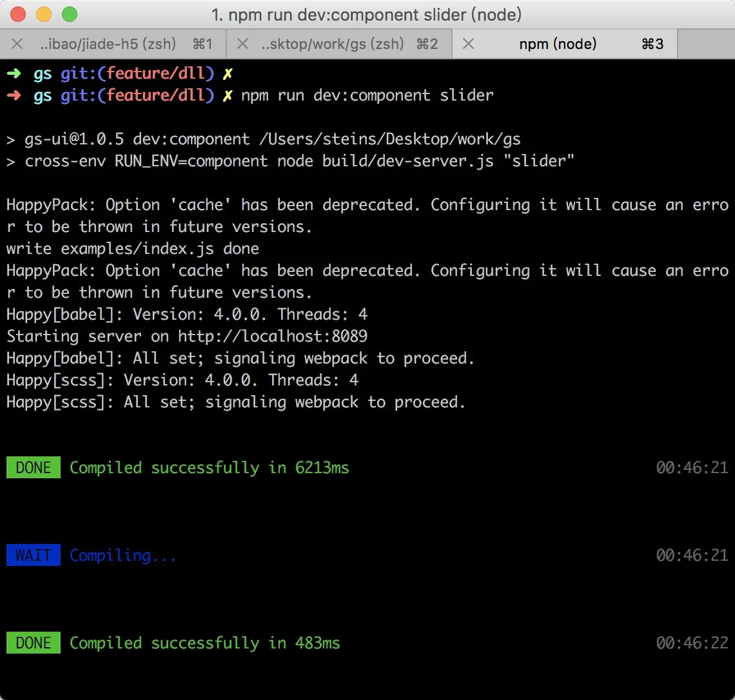Click the timestamp beside 'Compiled successfully in 6213ms'
Screen dimensions: 735x700
coord(692,467)
